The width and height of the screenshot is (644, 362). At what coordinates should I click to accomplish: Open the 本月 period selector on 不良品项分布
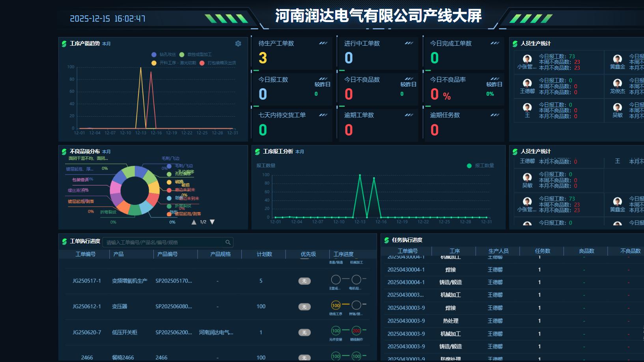tap(106, 151)
